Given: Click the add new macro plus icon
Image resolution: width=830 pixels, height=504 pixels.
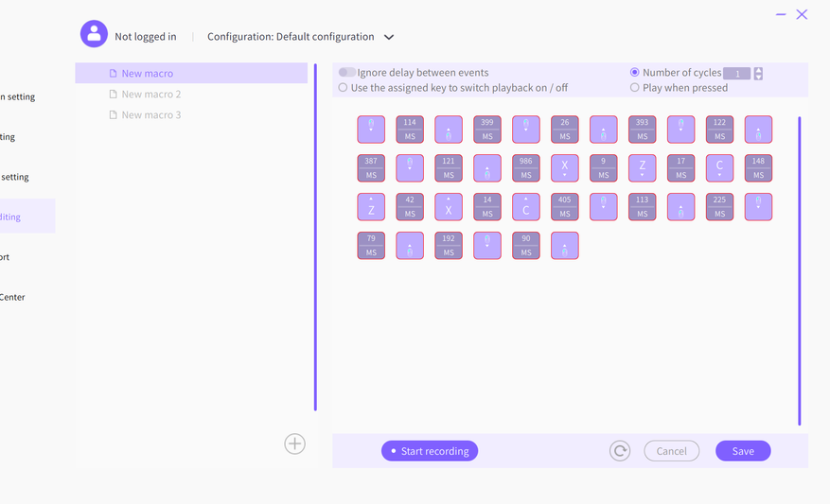Looking at the screenshot, I should [x=294, y=443].
